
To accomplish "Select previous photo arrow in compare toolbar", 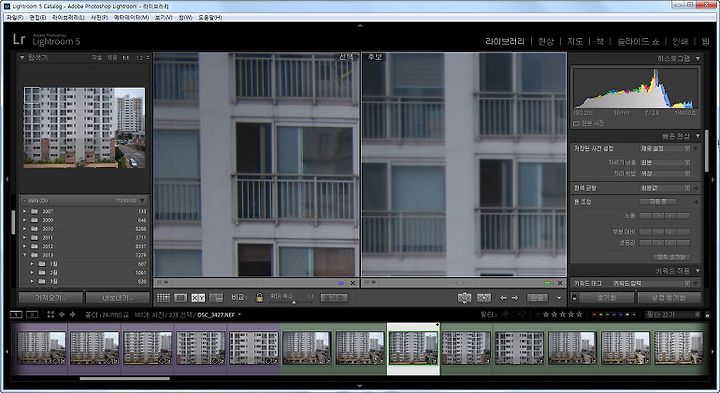I will click(x=503, y=298).
